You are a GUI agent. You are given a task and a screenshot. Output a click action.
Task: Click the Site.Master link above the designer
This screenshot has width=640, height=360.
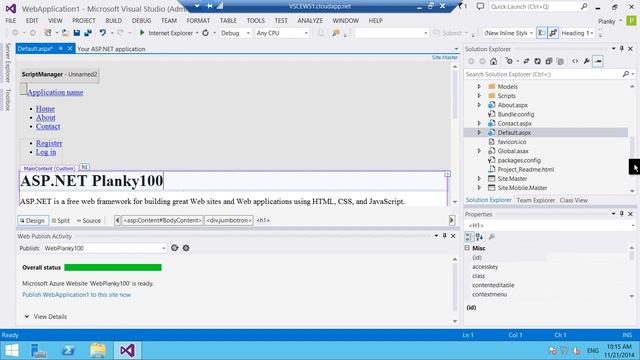point(445,58)
